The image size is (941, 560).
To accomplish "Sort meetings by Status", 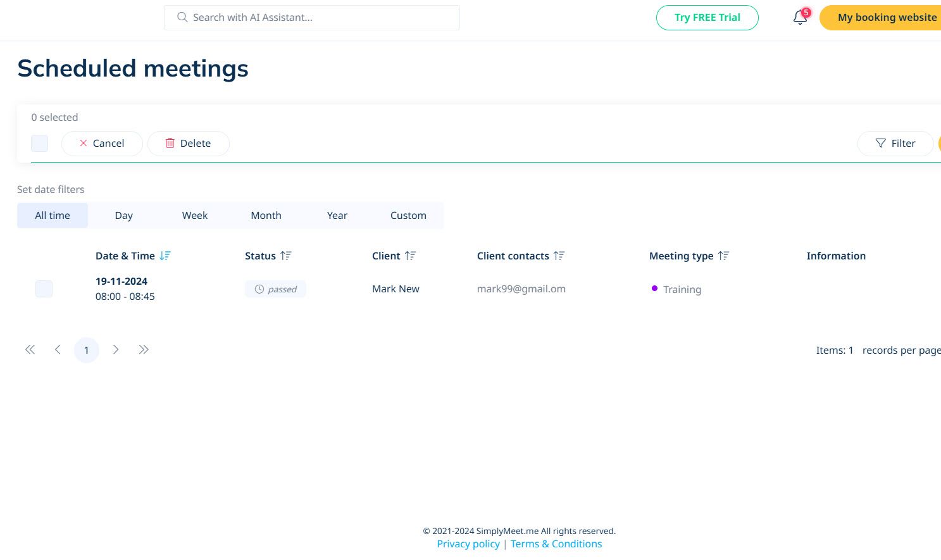I will (285, 256).
